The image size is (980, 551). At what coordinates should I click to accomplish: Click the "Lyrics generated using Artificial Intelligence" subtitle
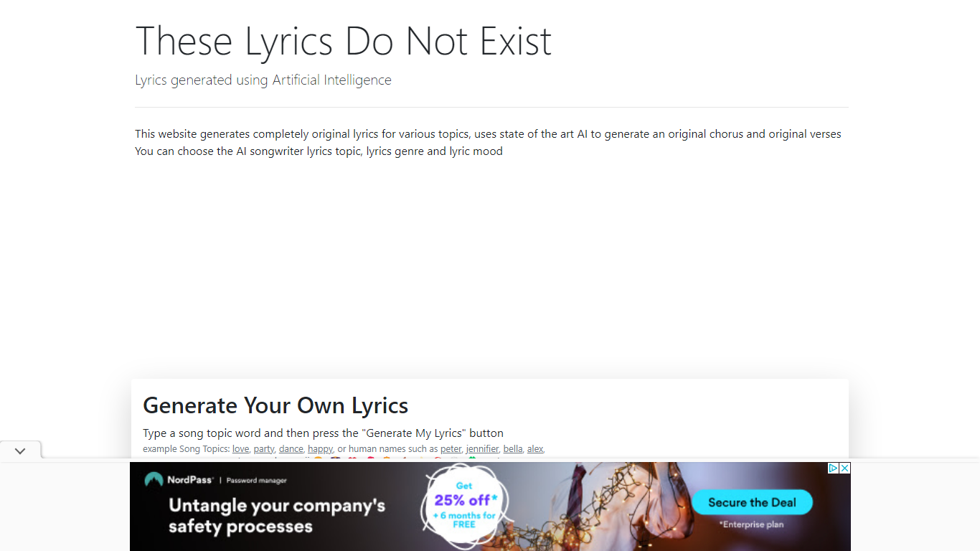263,80
